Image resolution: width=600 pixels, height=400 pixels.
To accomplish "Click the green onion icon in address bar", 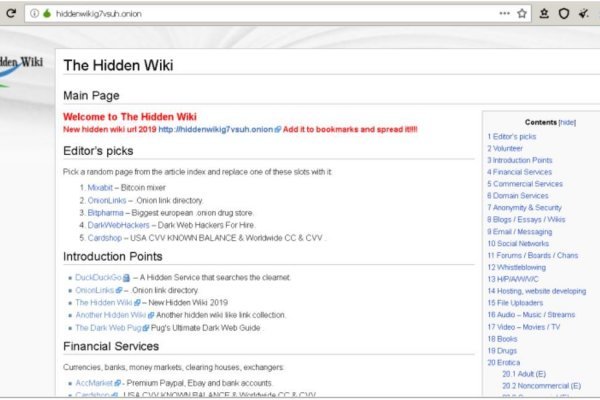I will coord(46,14).
